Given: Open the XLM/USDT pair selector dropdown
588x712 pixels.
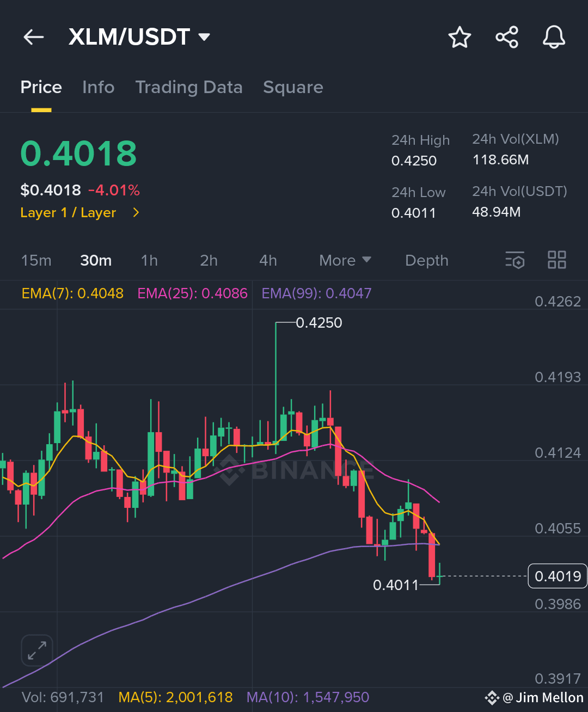Looking at the screenshot, I should click(139, 37).
